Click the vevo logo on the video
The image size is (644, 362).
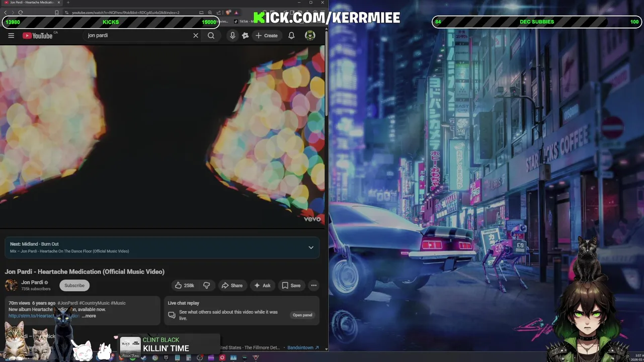tap(312, 219)
